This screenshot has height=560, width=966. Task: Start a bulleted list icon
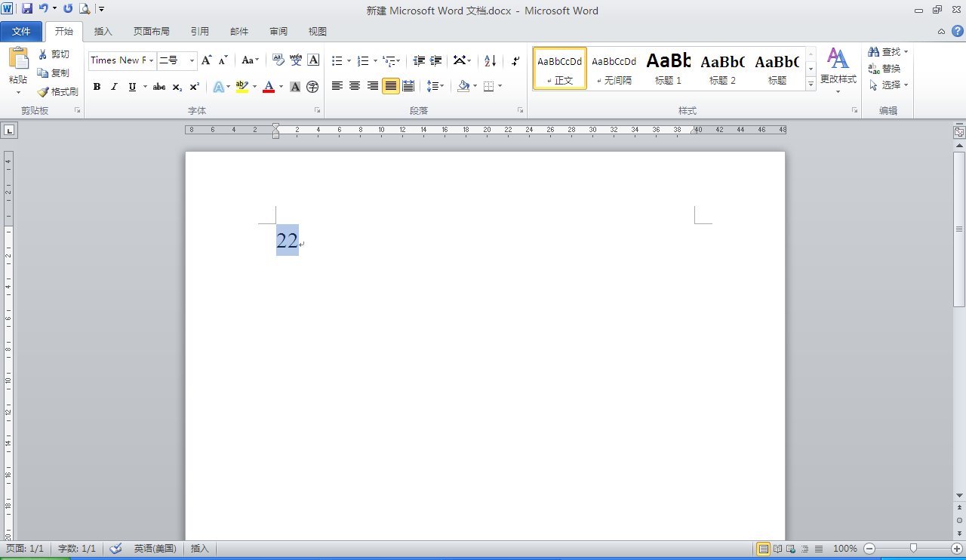(x=337, y=60)
